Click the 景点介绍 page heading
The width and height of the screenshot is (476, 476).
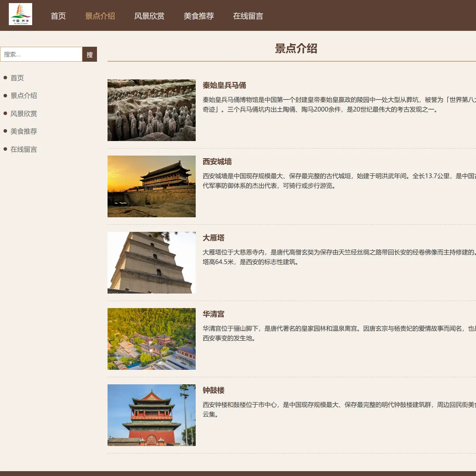pyautogui.click(x=296, y=48)
